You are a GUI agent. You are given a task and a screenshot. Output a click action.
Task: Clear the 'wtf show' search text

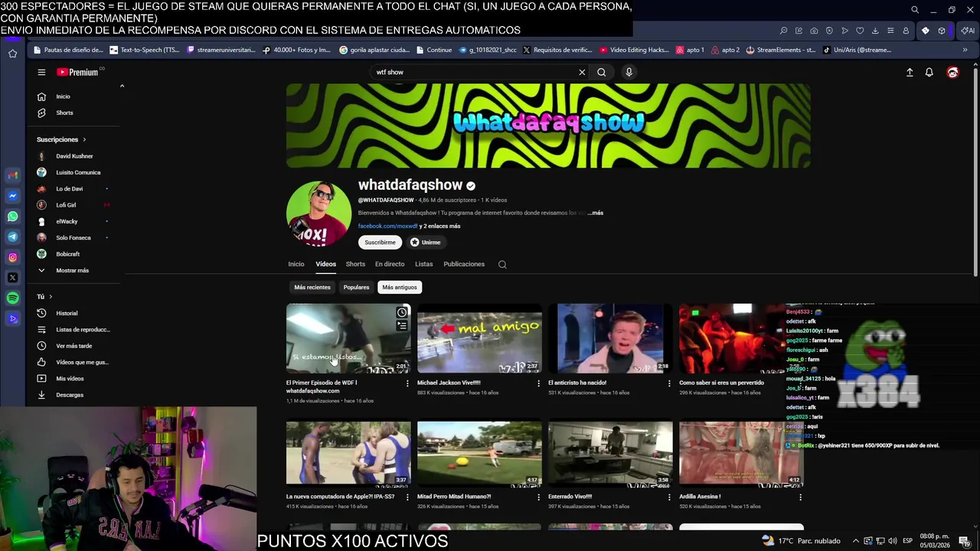click(582, 72)
